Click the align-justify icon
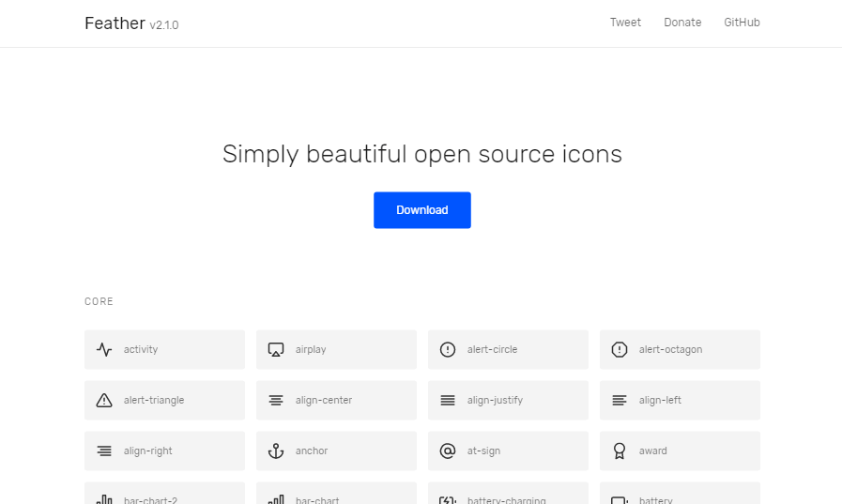The width and height of the screenshot is (842, 504). 448,401
